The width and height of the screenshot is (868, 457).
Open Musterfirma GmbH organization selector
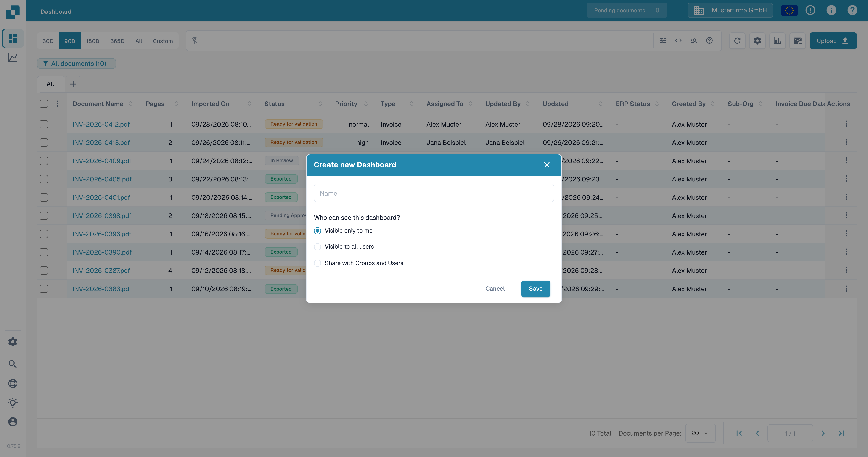coord(730,11)
